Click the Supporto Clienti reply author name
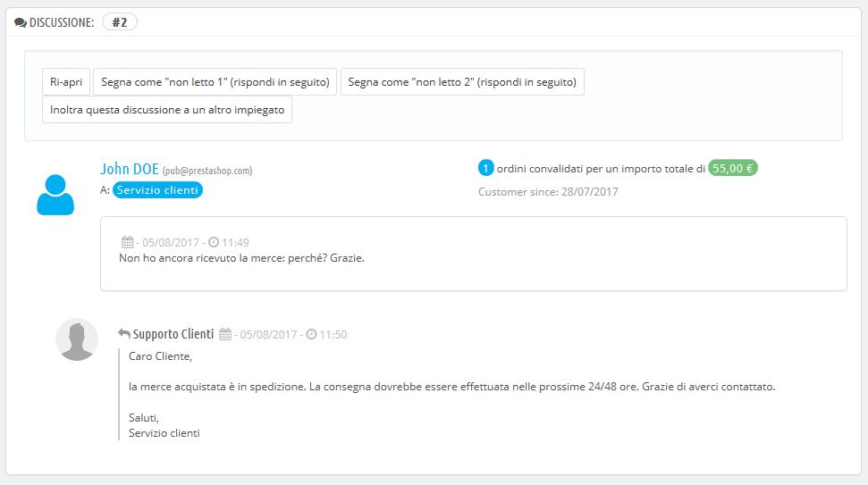Image resolution: width=868 pixels, height=485 pixels. 173,334
